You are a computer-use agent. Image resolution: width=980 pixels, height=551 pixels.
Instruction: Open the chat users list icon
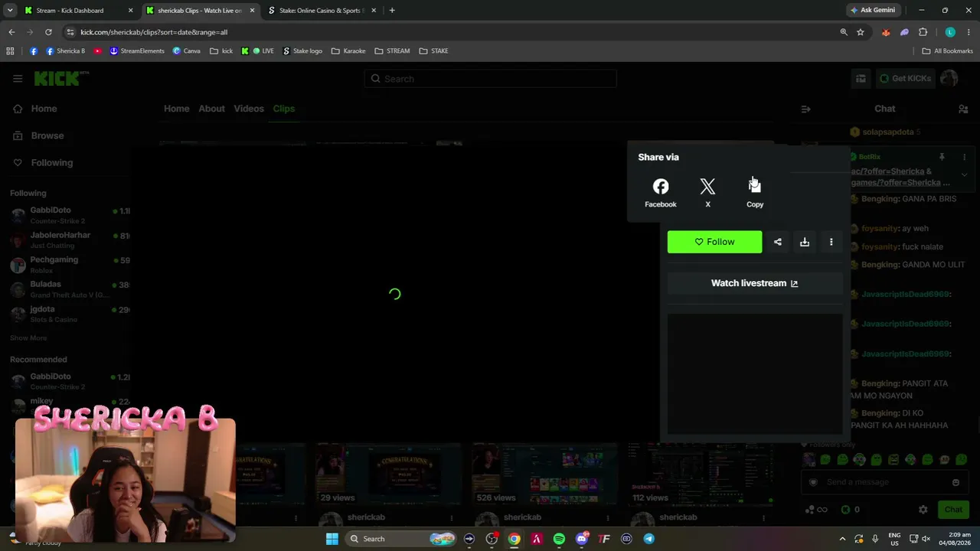[x=963, y=109]
